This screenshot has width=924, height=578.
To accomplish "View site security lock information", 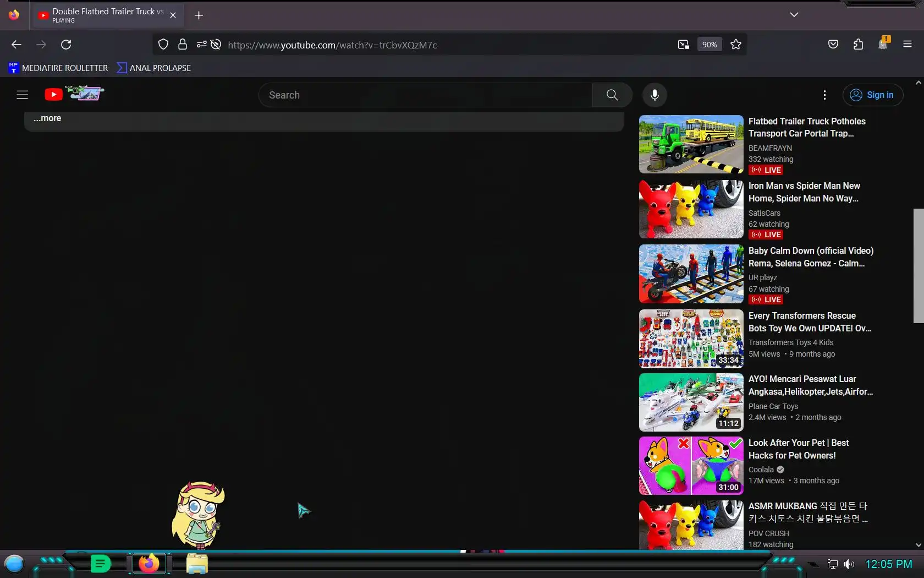I will (183, 45).
